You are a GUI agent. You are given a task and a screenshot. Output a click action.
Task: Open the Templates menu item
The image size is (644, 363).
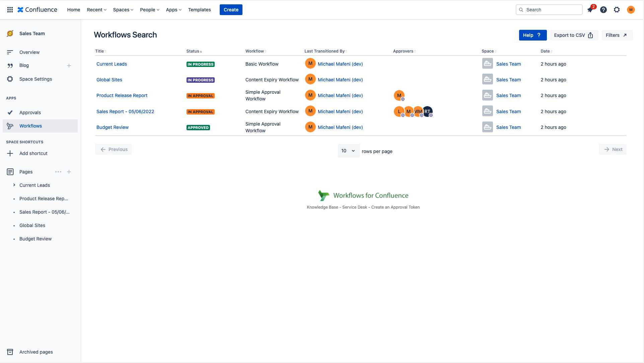click(199, 10)
